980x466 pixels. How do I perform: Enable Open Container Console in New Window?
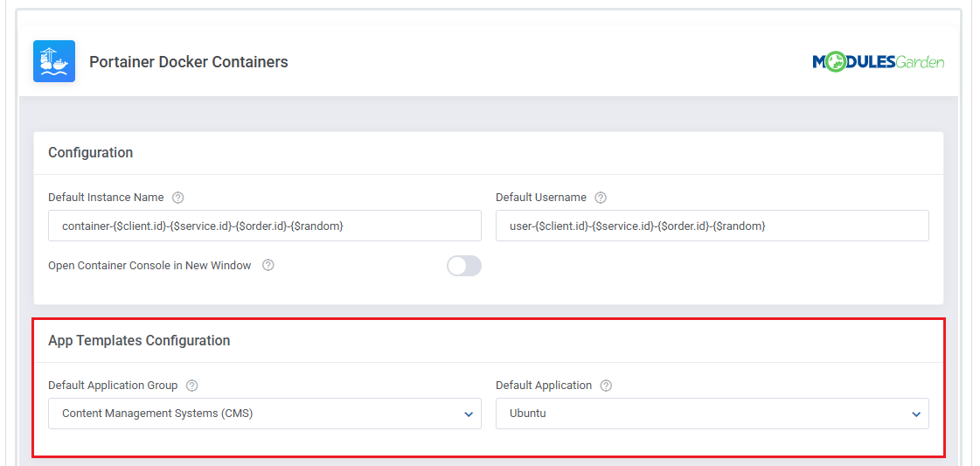pyautogui.click(x=463, y=266)
